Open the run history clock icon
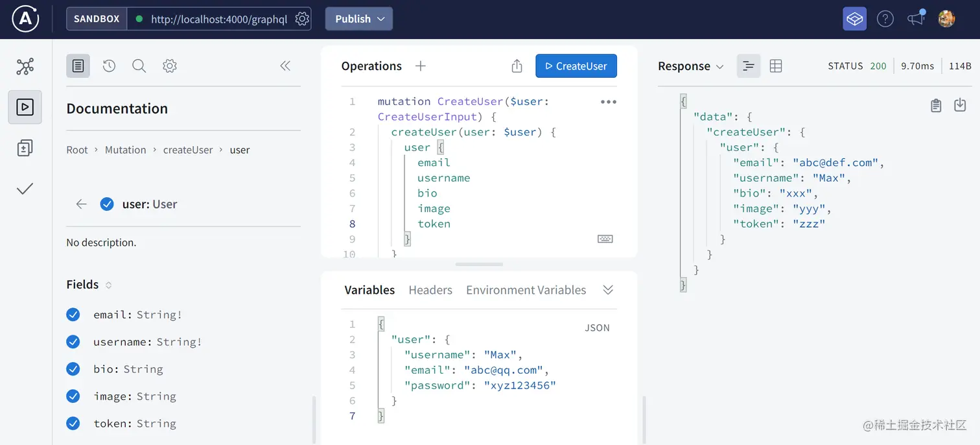Image resolution: width=980 pixels, height=445 pixels. (x=109, y=66)
